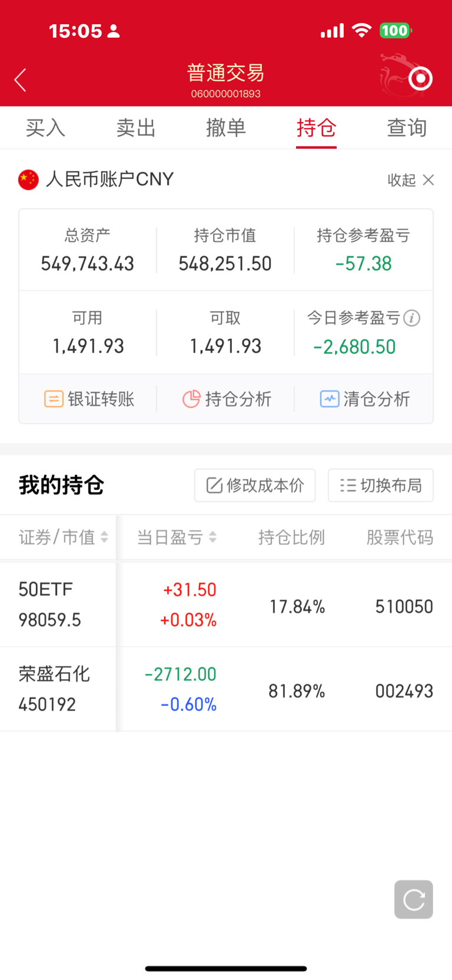452x980 pixels.
Task: Tap the info icon beside 今日参考盈亏
Action: point(412,318)
